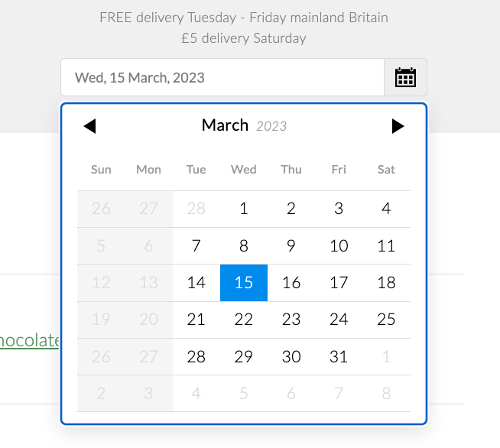
Task: Pick Thursday, March 2 as the date
Action: tap(291, 209)
